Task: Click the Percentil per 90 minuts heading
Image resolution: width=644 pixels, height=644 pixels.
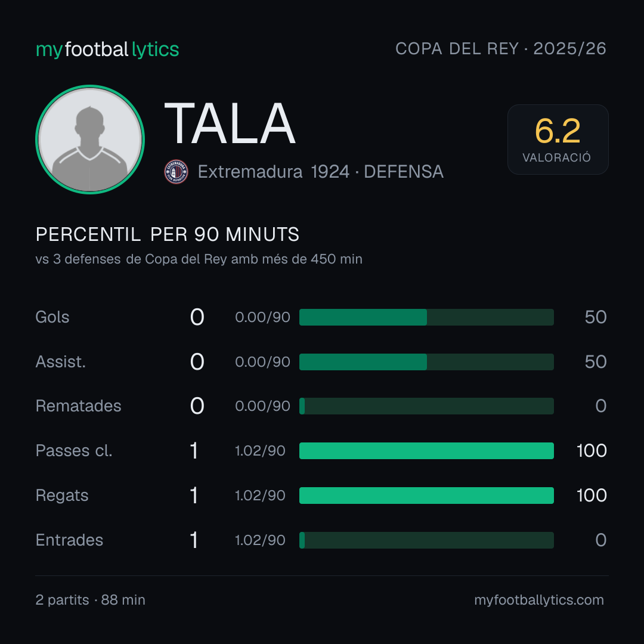Action: coord(167,234)
